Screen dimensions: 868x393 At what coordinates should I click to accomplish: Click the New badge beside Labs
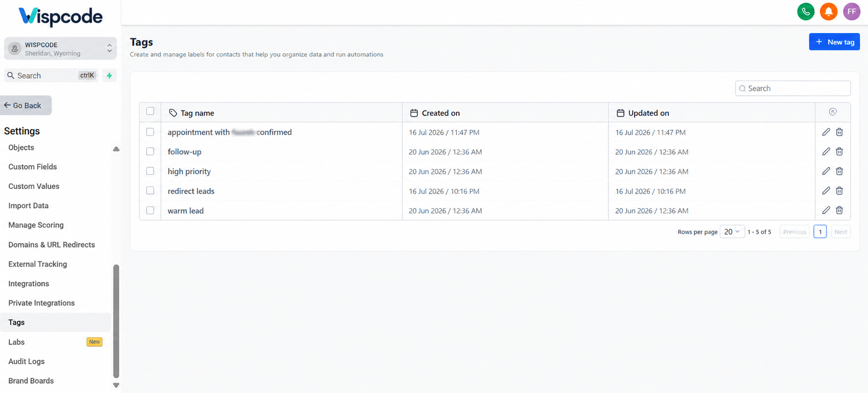coord(95,342)
